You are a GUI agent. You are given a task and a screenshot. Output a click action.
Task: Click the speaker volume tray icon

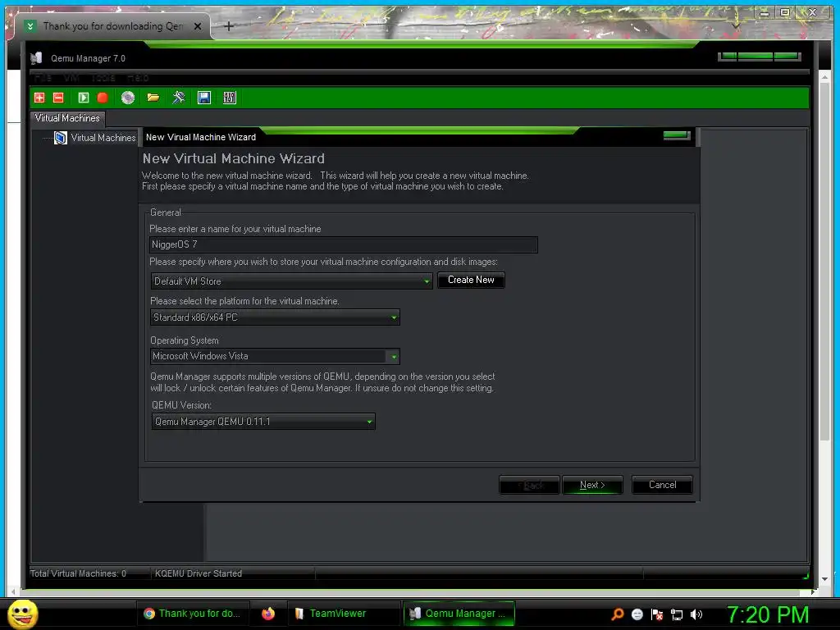coord(696,614)
